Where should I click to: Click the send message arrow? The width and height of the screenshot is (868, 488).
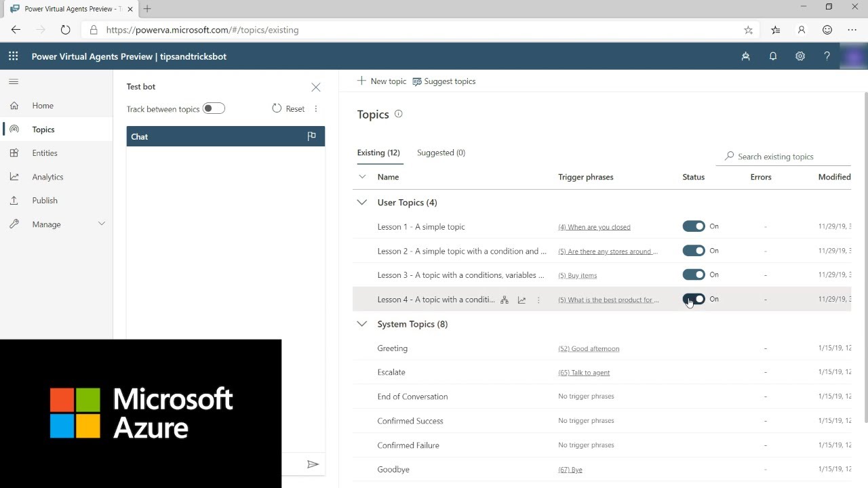313,464
